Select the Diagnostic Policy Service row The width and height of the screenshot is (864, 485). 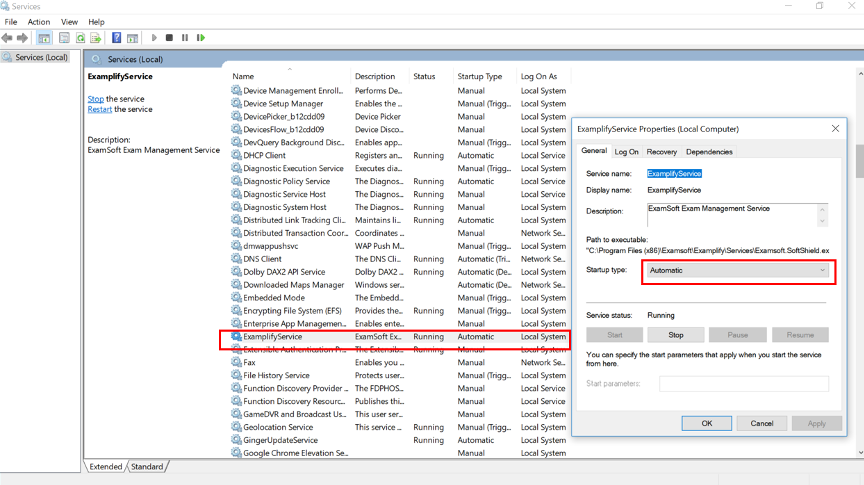(x=399, y=181)
